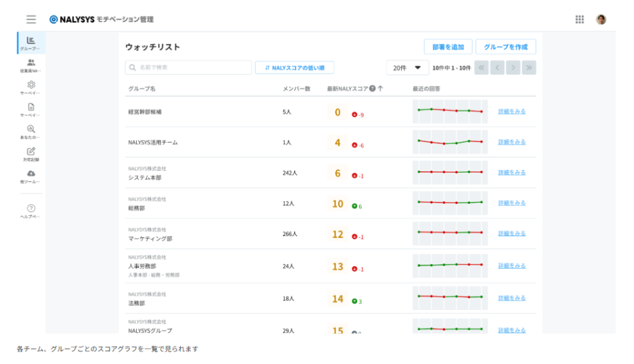The width and height of the screenshot is (634, 364).
Task: Open the apps grid menu
Action: click(579, 19)
